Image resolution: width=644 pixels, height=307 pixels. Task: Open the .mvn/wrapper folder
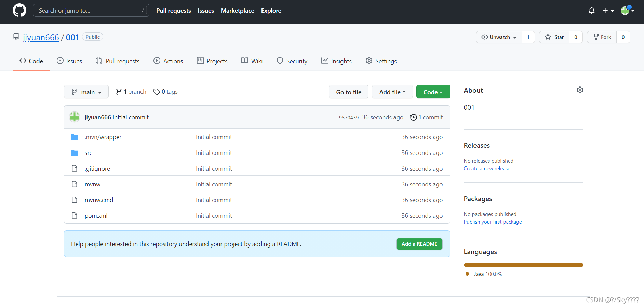pos(103,137)
